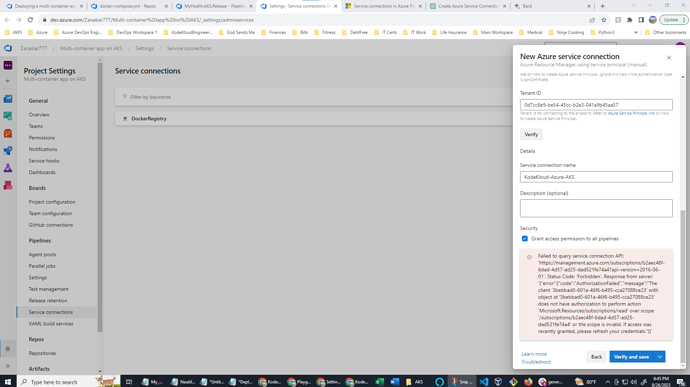Open the AKS folder on the taskbar
Image resolution: width=690 pixels, height=387 pixels.
click(415, 382)
